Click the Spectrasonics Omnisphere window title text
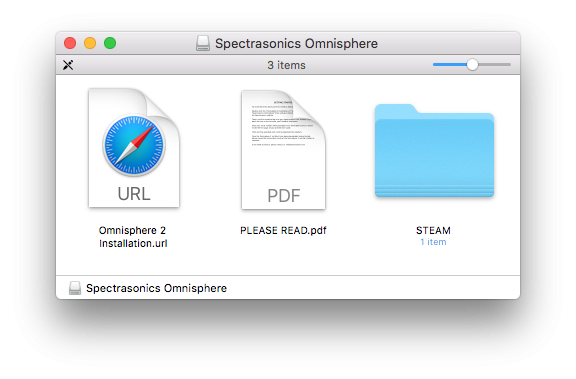The image size is (576, 379). point(296,43)
